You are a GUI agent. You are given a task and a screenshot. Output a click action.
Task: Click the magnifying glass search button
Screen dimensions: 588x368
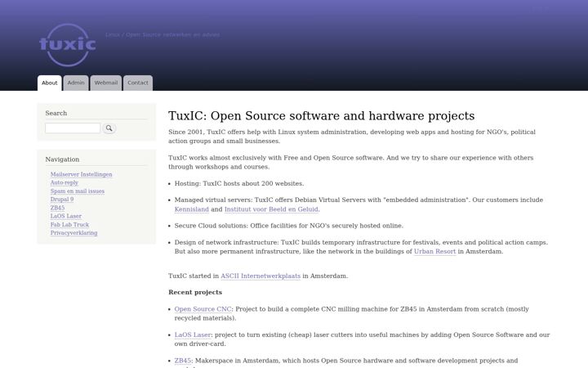click(x=109, y=128)
